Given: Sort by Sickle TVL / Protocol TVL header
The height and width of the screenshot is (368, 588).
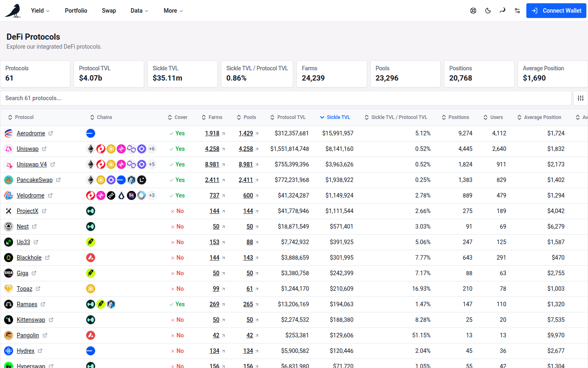Looking at the screenshot, I should [396, 117].
